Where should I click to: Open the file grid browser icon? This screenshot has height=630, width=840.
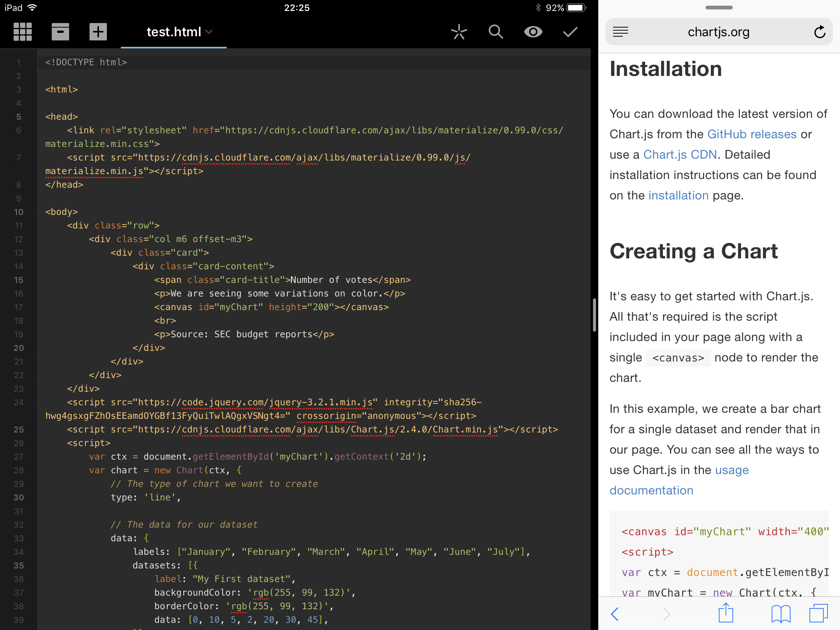coord(22,32)
